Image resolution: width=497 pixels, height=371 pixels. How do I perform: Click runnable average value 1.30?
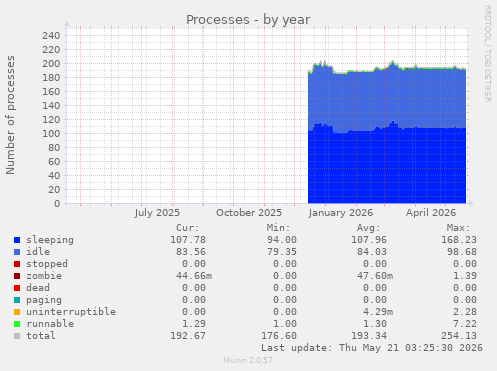pos(375,324)
